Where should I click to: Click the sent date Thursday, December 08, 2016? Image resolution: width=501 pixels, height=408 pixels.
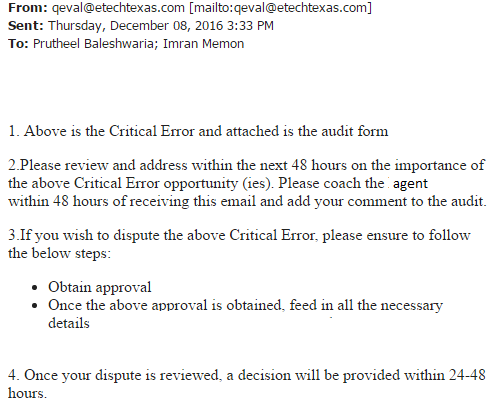136,26
